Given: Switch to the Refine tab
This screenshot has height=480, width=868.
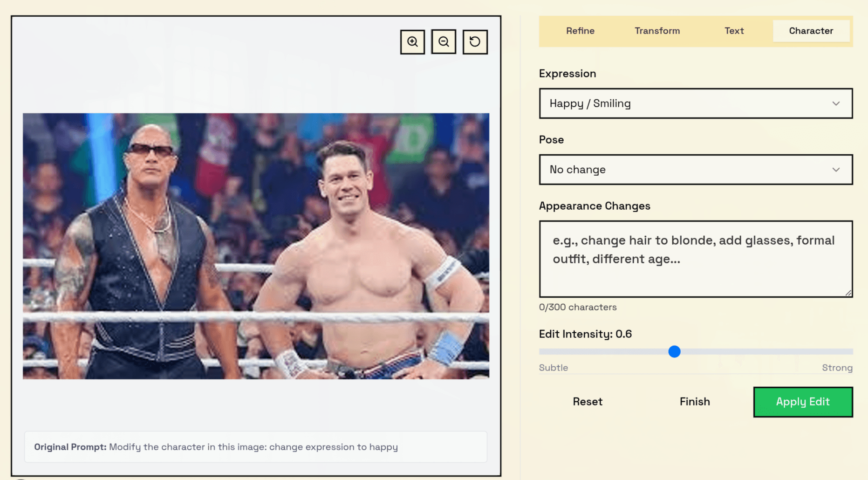Looking at the screenshot, I should 580,31.
